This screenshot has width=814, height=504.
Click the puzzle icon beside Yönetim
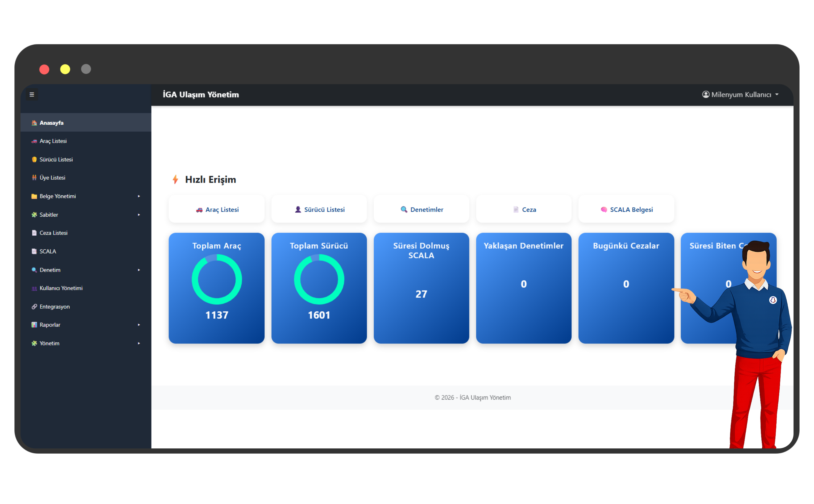coord(34,343)
